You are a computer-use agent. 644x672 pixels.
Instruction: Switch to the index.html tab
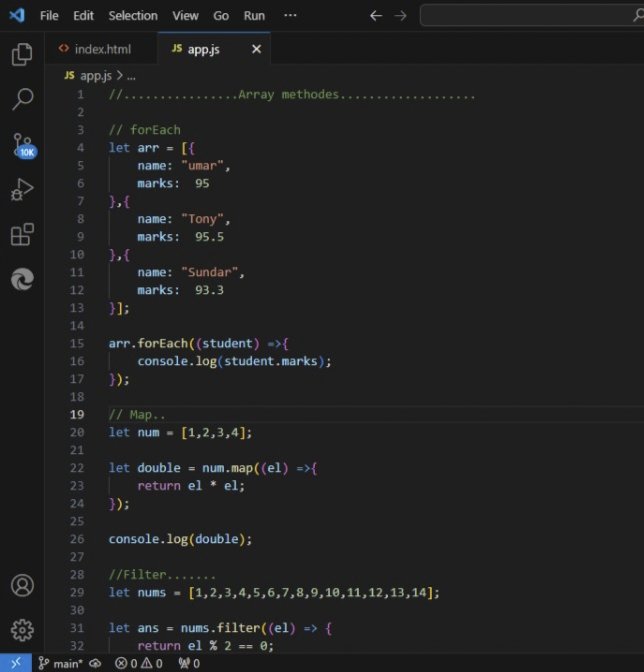click(x=101, y=49)
